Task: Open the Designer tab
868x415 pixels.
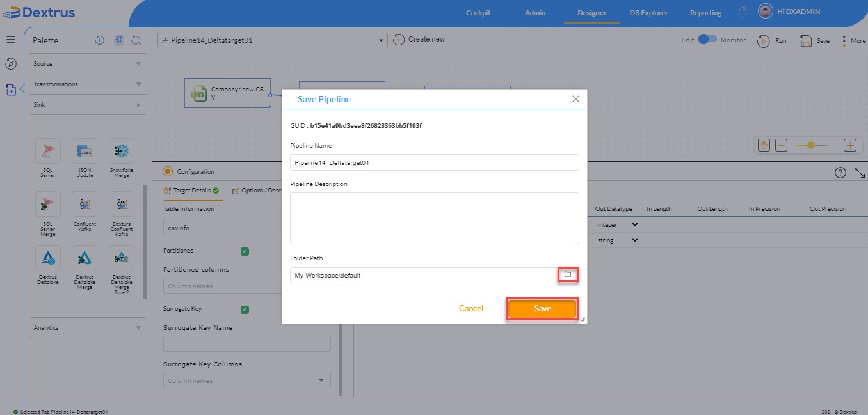Action: click(x=591, y=13)
